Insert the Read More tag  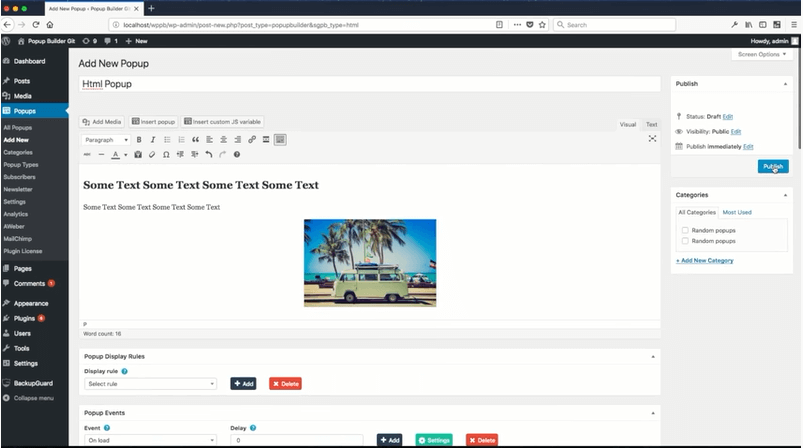tap(266, 140)
